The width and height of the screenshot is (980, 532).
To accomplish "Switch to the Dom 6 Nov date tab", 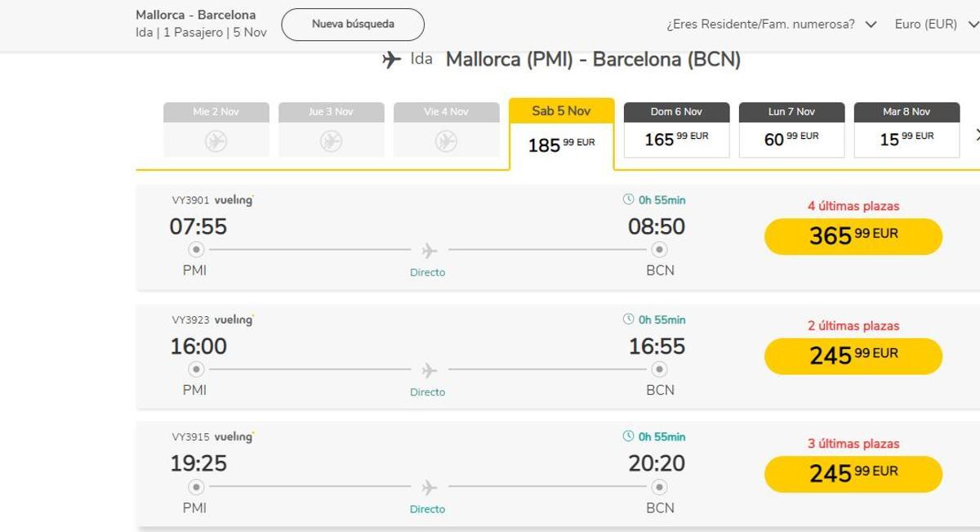I will pyautogui.click(x=676, y=131).
